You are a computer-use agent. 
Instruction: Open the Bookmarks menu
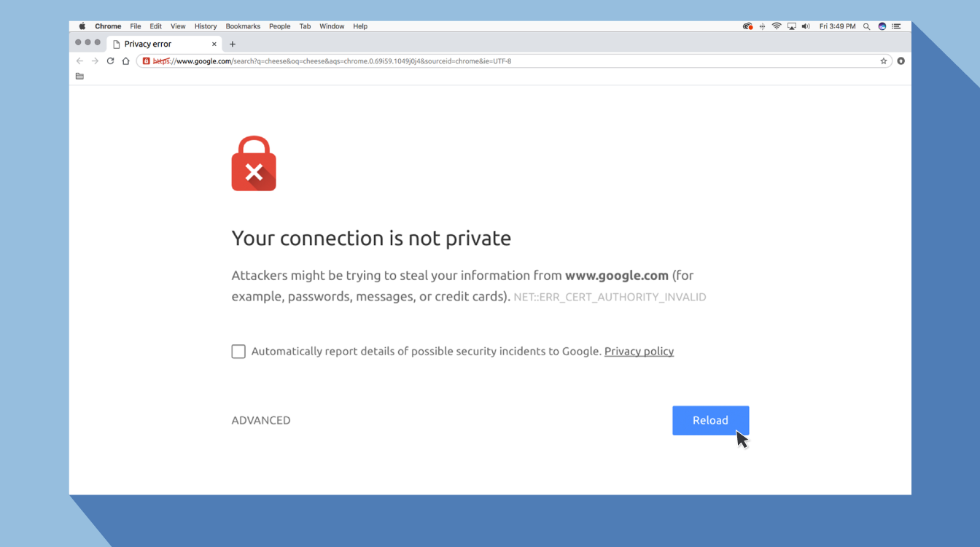243,26
